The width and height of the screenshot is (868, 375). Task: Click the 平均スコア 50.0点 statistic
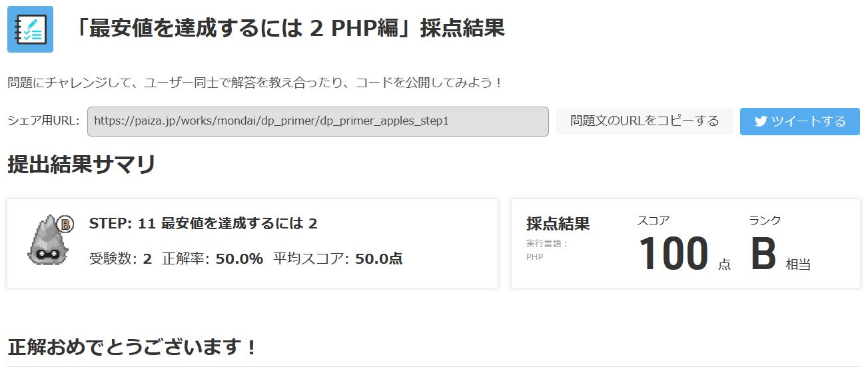click(x=338, y=258)
